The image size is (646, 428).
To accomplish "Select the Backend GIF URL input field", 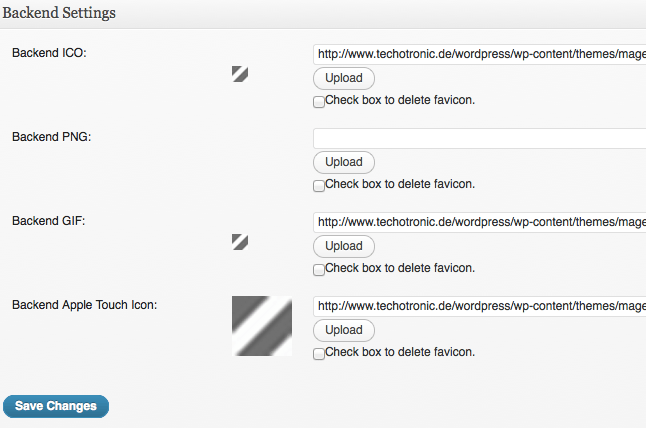I will 480,222.
